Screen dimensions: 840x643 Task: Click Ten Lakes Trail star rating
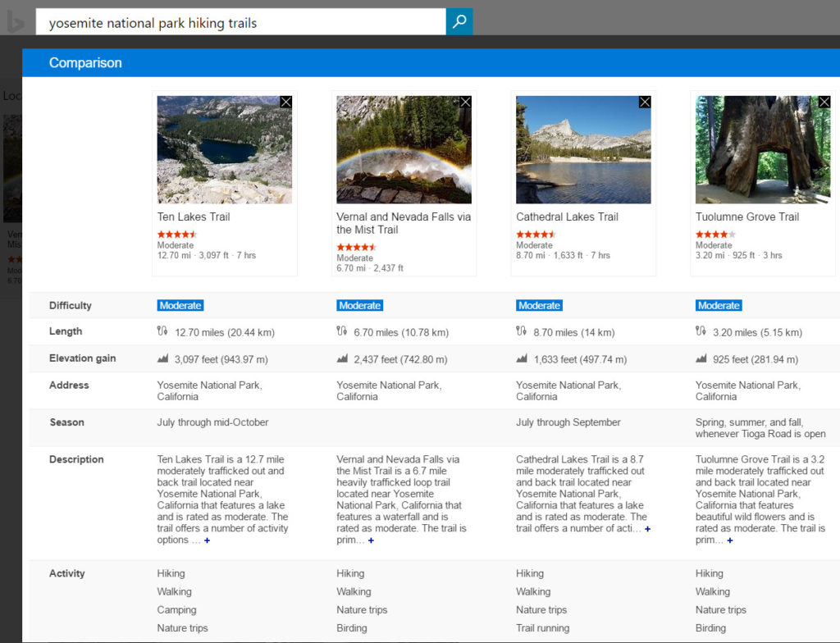tap(177, 235)
